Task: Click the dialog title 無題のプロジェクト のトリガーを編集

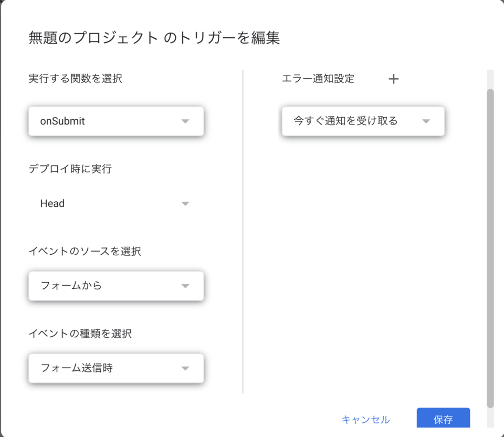Action: (x=154, y=38)
